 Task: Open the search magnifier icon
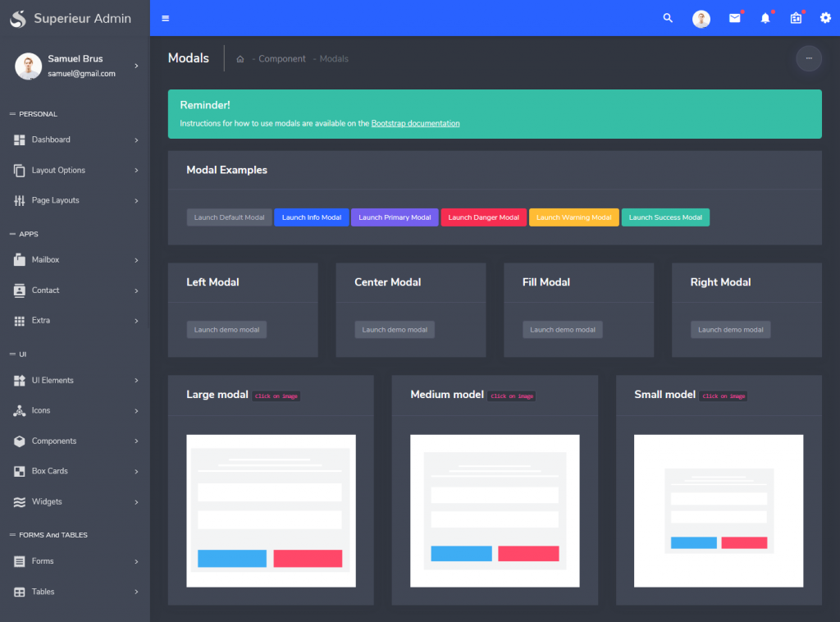668,18
